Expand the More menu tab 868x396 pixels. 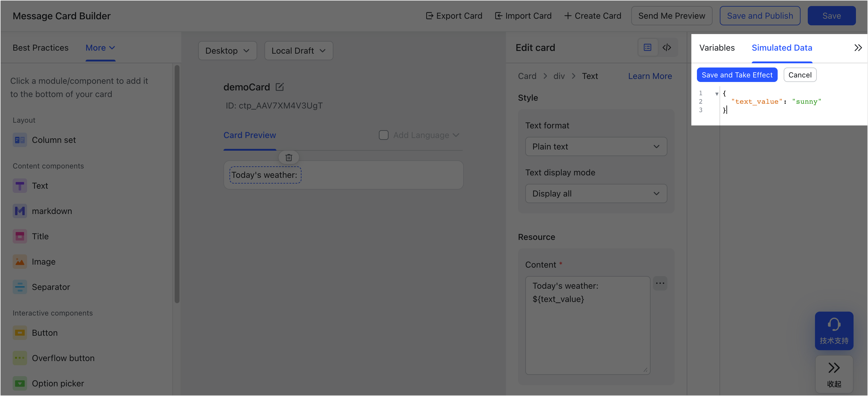tap(100, 48)
